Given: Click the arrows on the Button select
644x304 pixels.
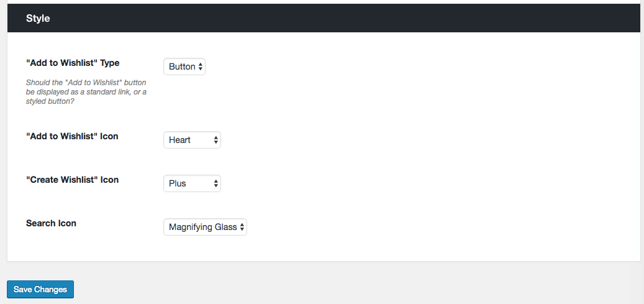Looking at the screenshot, I should click(x=201, y=67).
